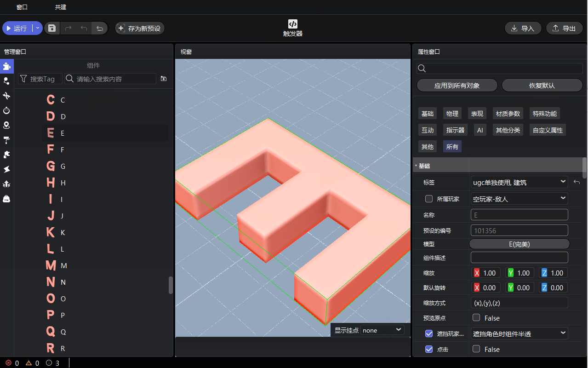Open the 标签 tags dropdown
Viewport: 588px width, 368px height.
click(x=519, y=182)
